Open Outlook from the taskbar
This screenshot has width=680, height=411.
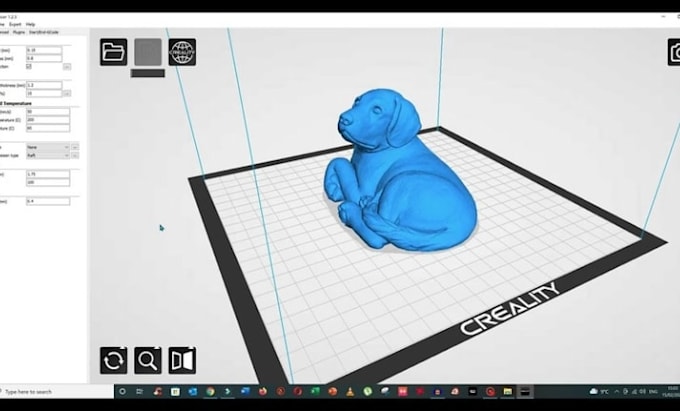click(x=193, y=391)
